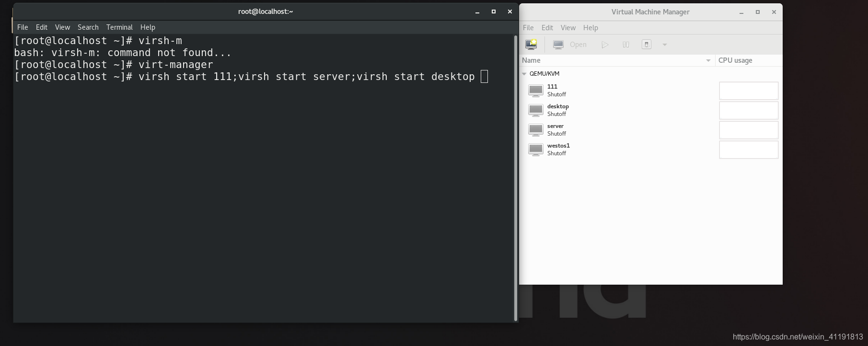
Task: Open the terminal File menu
Action: 23,27
